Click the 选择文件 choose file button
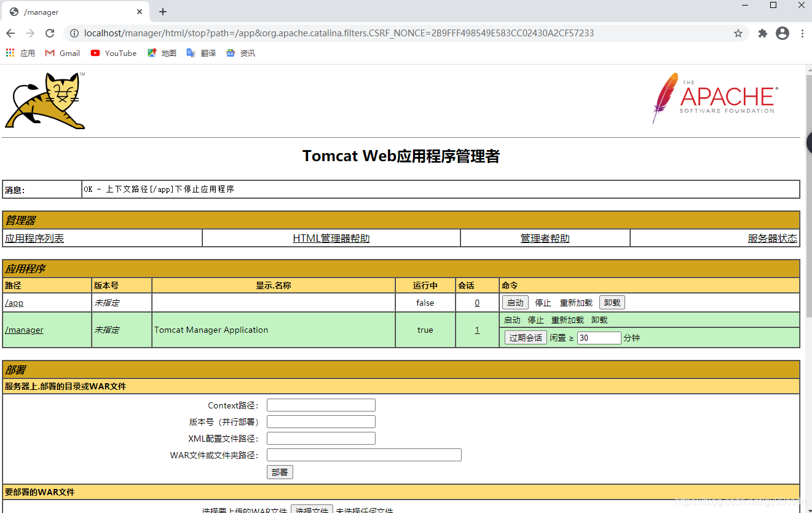 [312, 509]
